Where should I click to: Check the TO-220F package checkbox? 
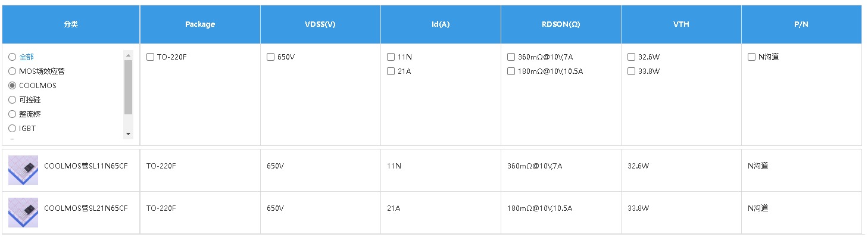(x=150, y=57)
